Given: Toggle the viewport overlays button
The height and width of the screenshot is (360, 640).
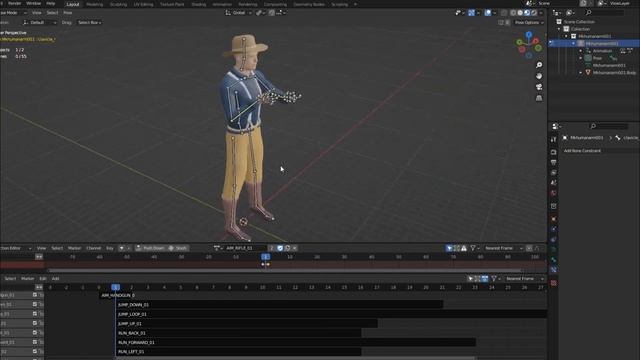Looking at the screenshot, I should pos(488,13).
